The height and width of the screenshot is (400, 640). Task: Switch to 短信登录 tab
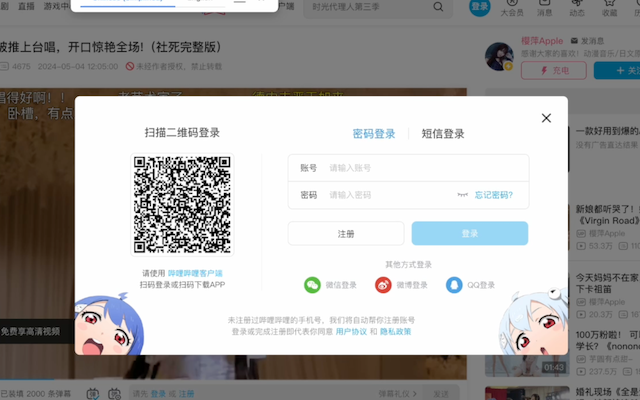click(x=443, y=134)
